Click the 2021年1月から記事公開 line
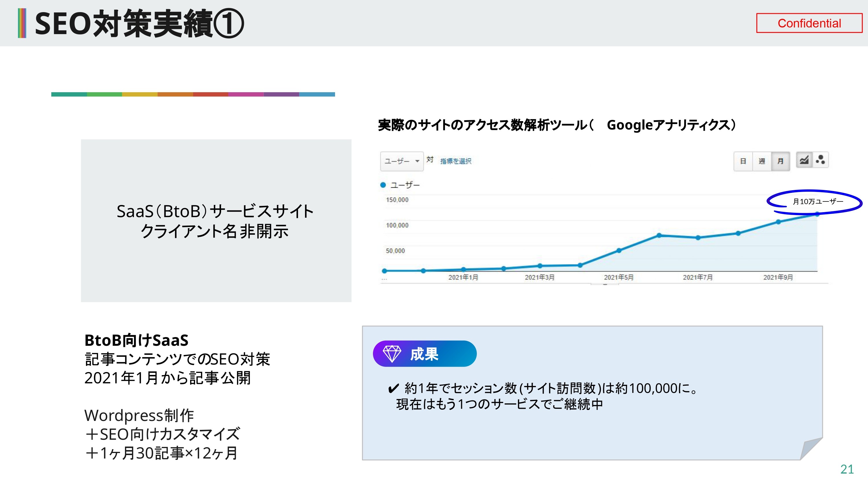 [x=168, y=378]
